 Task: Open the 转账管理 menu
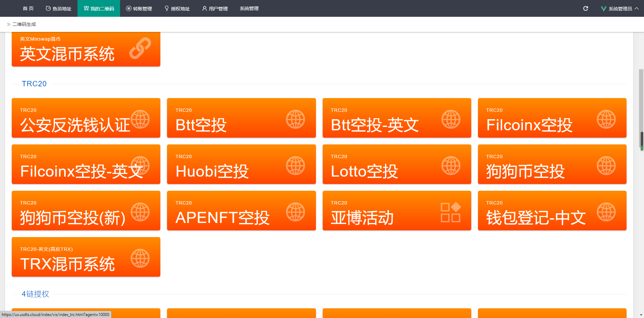(x=139, y=8)
